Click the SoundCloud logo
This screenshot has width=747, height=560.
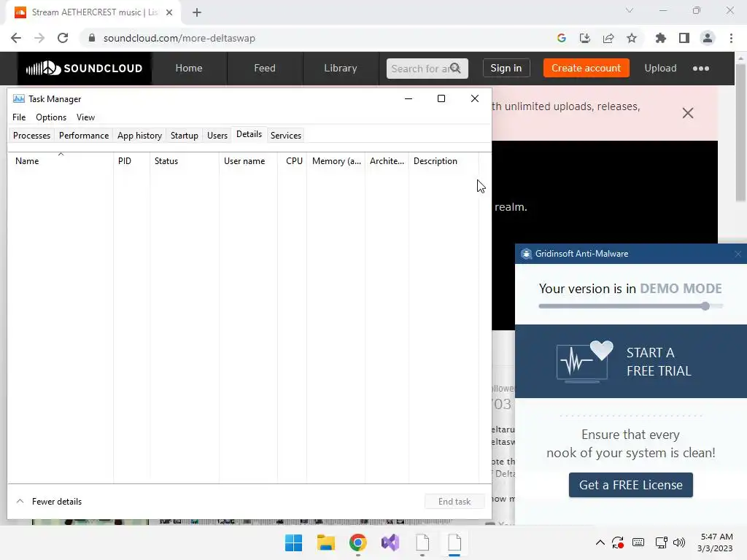coord(85,68)
